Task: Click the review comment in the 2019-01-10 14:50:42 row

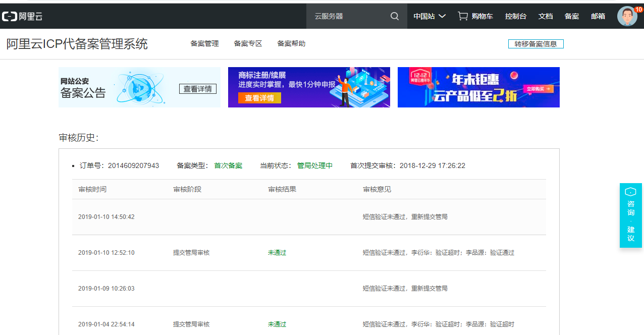Action: [x=405, y=217]
